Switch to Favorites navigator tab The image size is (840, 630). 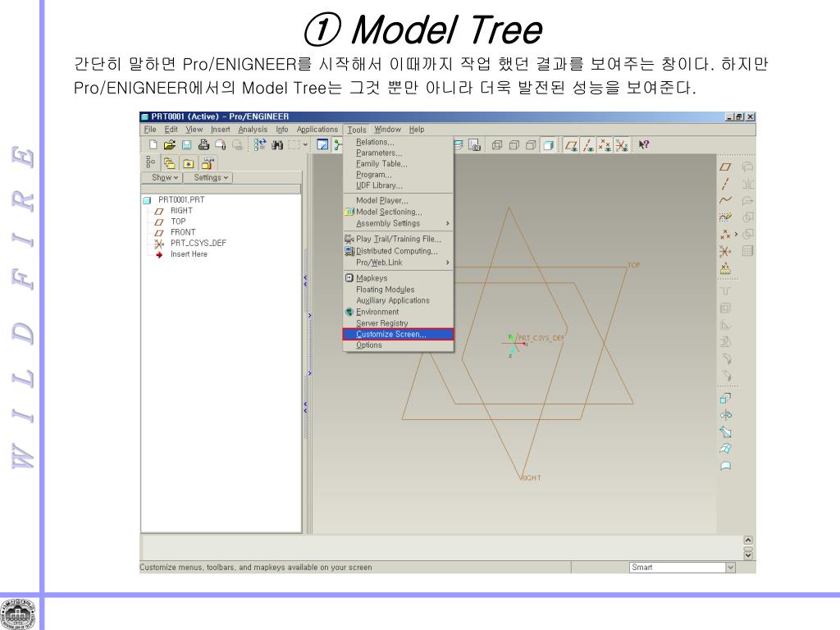point(189,163)
